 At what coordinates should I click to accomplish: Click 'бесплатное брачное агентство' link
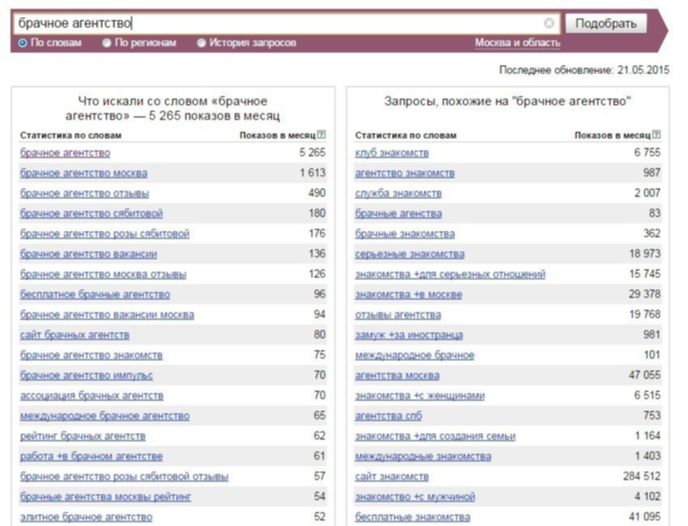94,294
